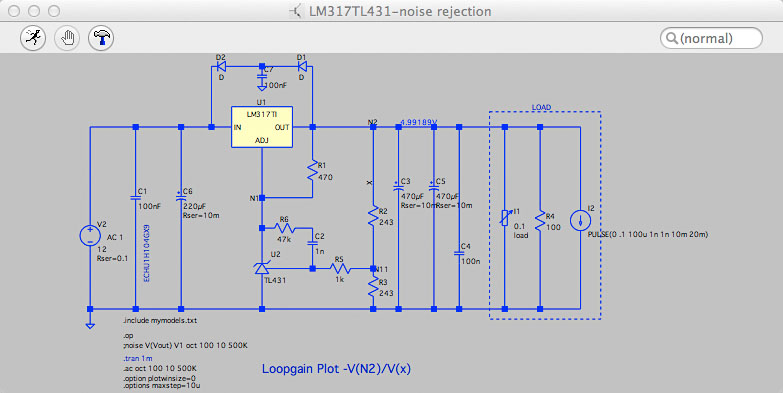Click the .options maxstep=10u directive
This screenshot has width=783, height=393.
[162, 386]
